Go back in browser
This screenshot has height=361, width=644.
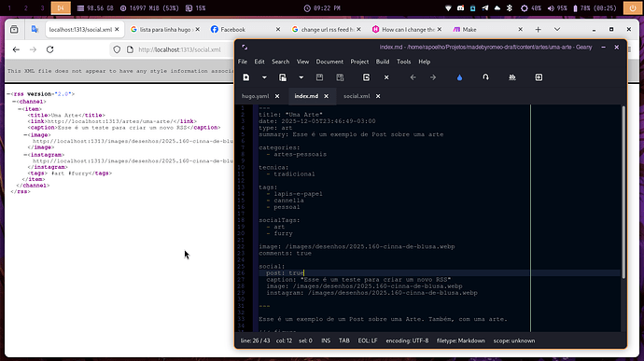[16, 49]
